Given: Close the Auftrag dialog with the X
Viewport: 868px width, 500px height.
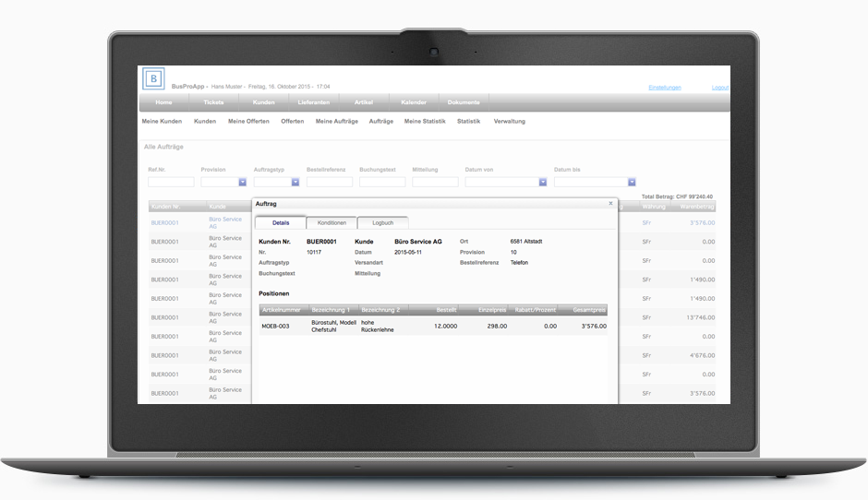Looking at the screenshot, I should pyautogui.click(x=610, y=203).
